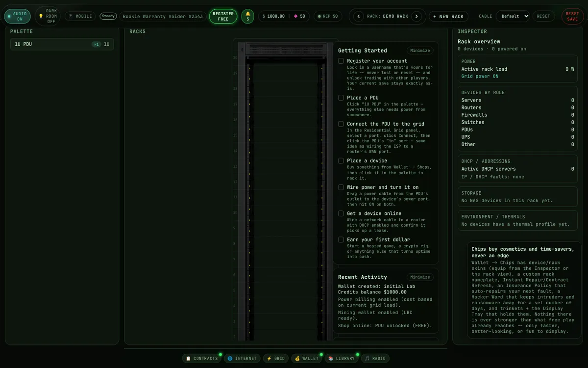Select 1U PDU in the palette

62,44
